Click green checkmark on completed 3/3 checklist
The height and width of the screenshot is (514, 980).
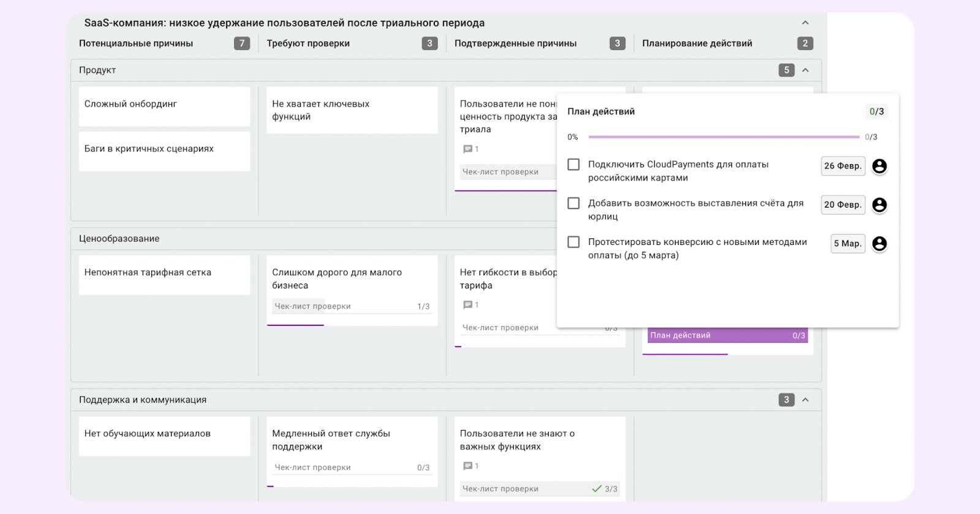point(597,489)
